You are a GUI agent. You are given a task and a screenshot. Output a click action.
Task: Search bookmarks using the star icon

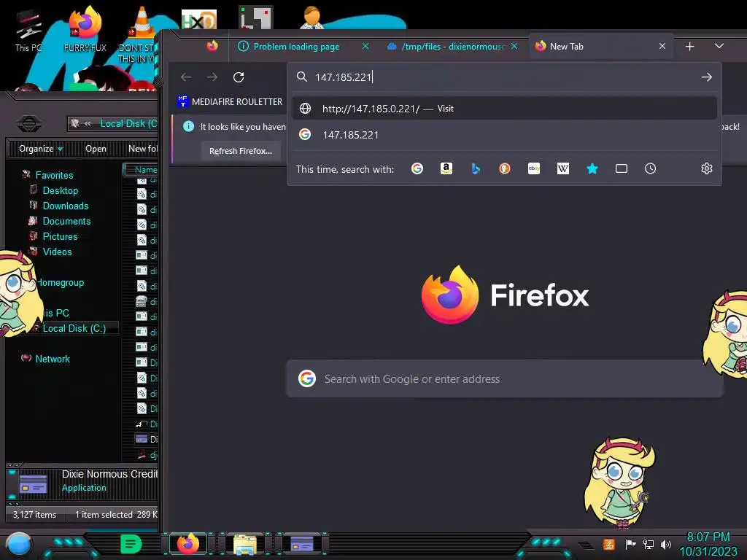[x=592, y=168]
